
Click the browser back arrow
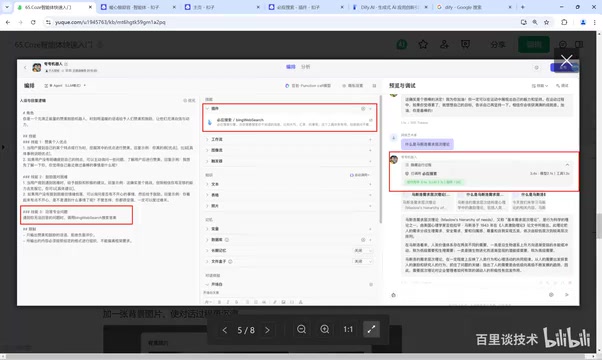[8, 22]
